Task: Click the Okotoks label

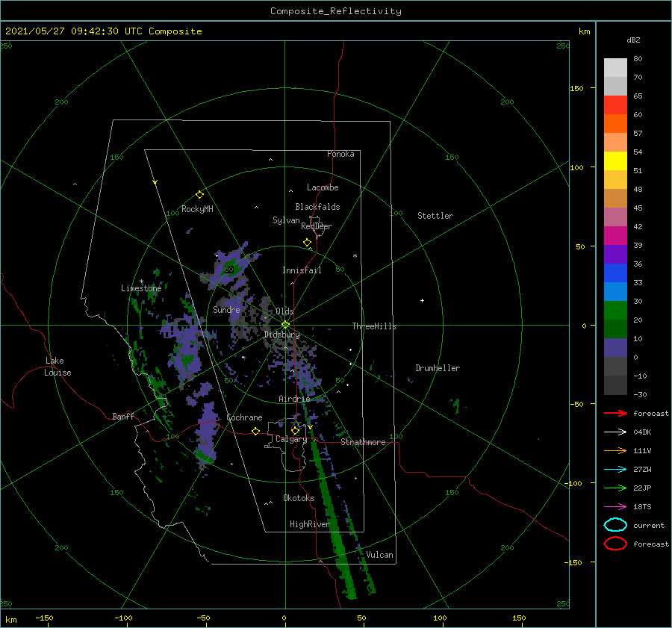Action: pos(299,498)
